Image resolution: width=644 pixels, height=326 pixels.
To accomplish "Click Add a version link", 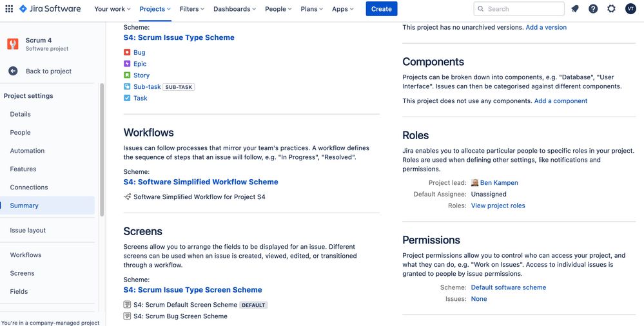I will (546, 27).
